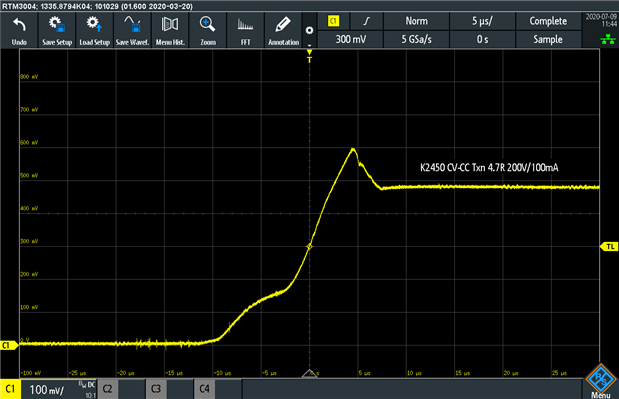Select the yellow C1 channel tab
The height and width of the screenshot is (399, 619).
click(x=10, y=389)
